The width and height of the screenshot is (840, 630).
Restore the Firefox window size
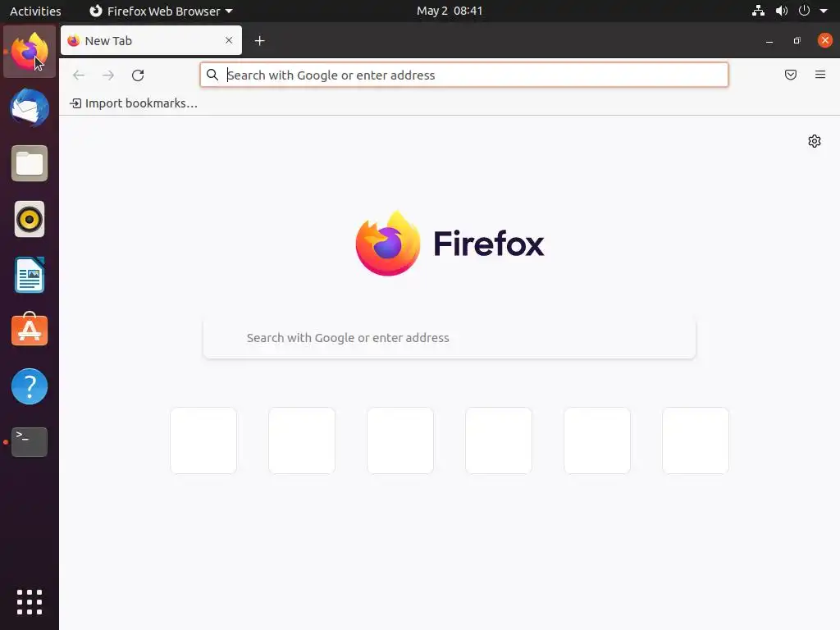[x=797, y=41]
